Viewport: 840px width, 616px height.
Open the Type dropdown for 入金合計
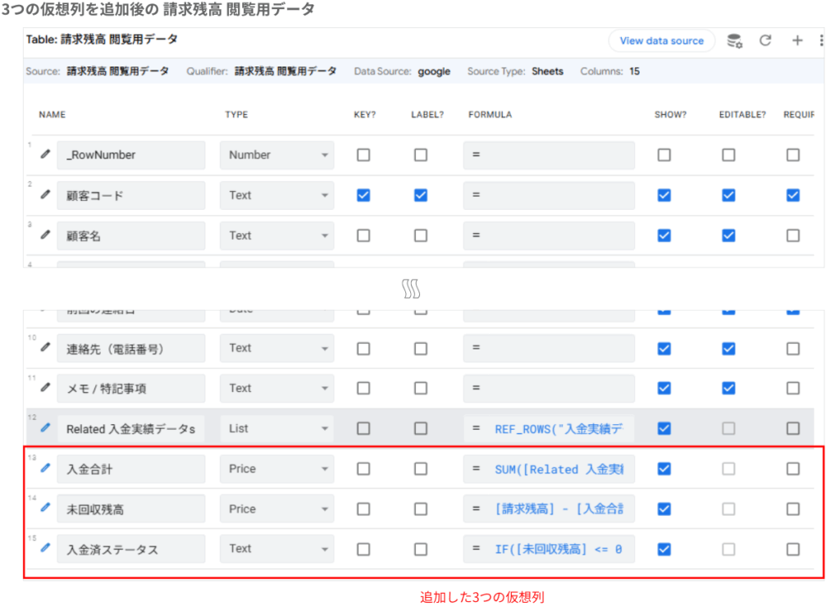(276, 468)
